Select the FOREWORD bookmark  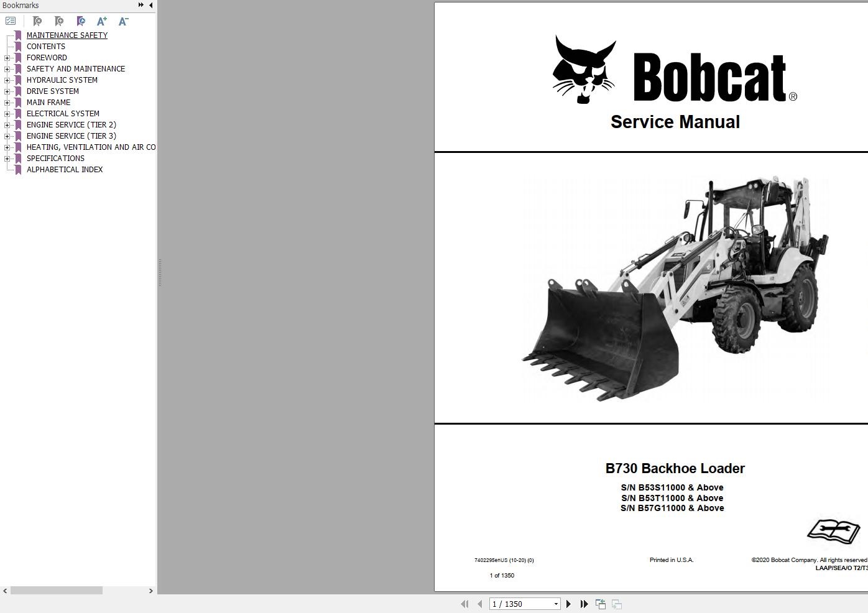click(x=47, y=58)
